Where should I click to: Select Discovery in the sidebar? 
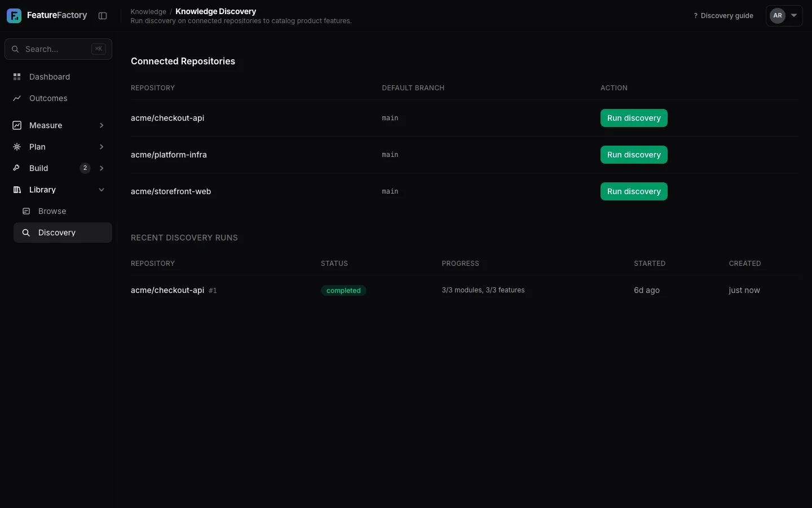click(63, 233)
